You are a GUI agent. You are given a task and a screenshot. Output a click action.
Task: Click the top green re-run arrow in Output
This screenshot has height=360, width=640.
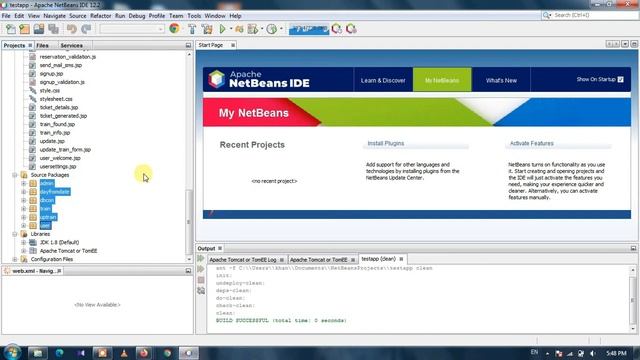[201, 258]
